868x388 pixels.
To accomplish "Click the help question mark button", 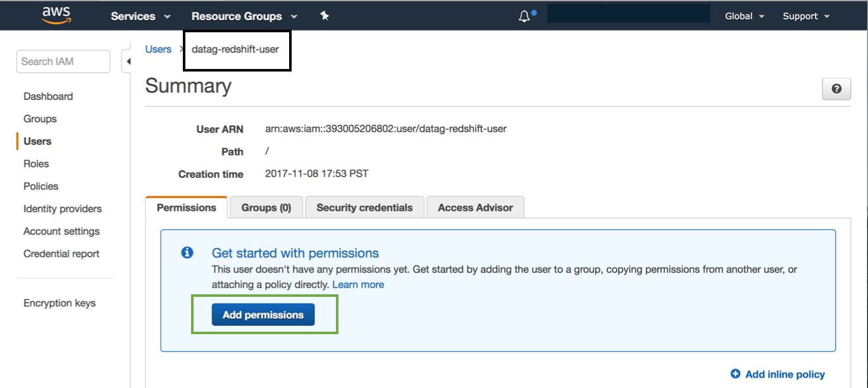I will click(836, 89).
